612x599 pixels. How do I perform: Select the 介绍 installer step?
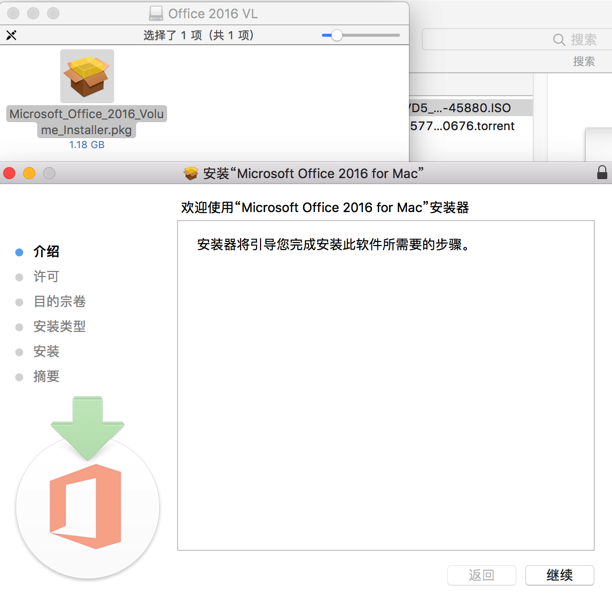click(46, 251)
